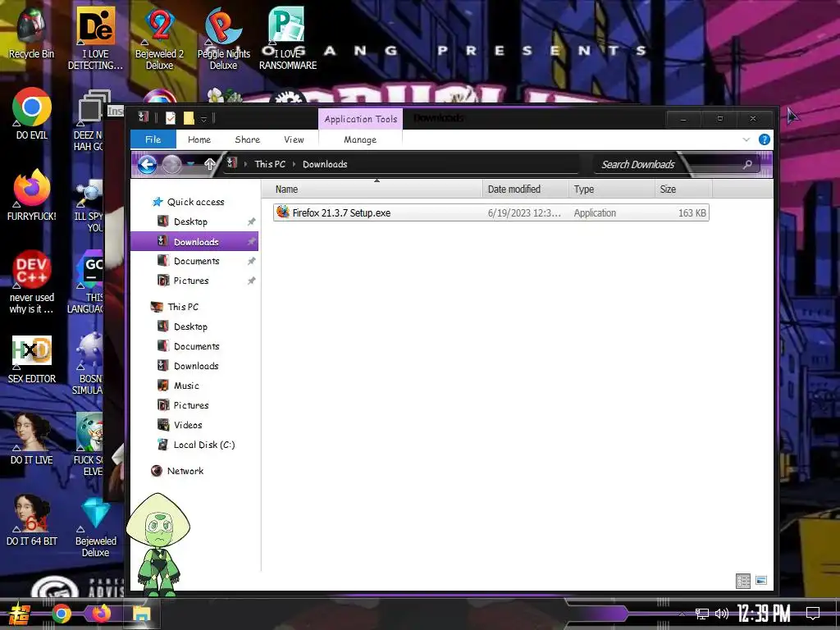Viewport: 840px width, 630px height.
Task: Launch the Dev C++ 'never used' desktop icon
Action: [x=32, y=282]
